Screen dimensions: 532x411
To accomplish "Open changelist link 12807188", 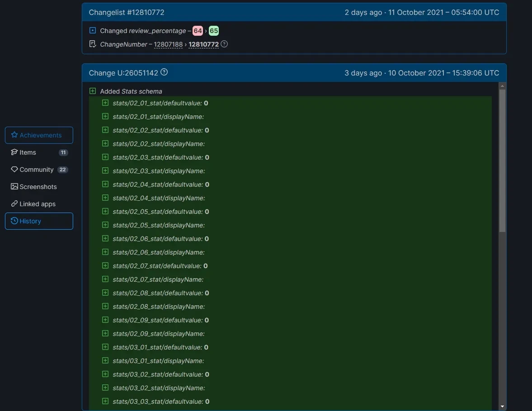I will pos(168,44).
